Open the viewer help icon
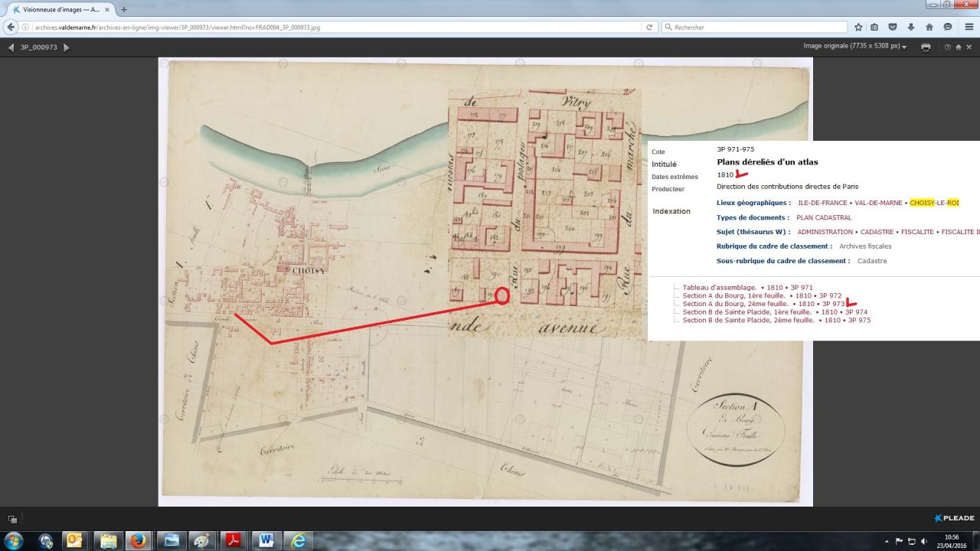The height and width of the screenshot is (551, 980). tap(947, 47)
